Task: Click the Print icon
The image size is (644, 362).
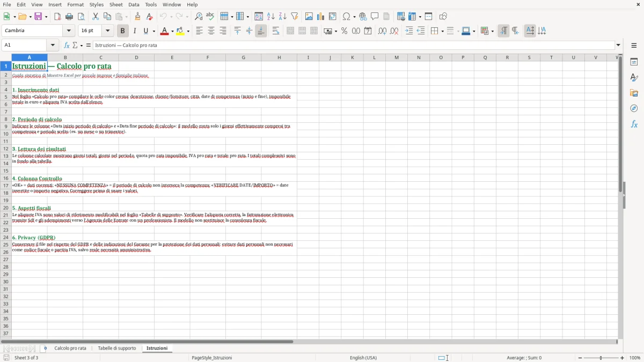Action: tap(69, 17)
